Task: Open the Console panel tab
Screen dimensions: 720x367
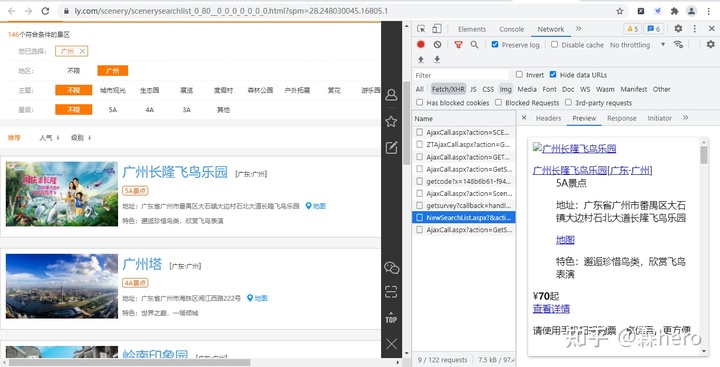Action: point(512,29)
